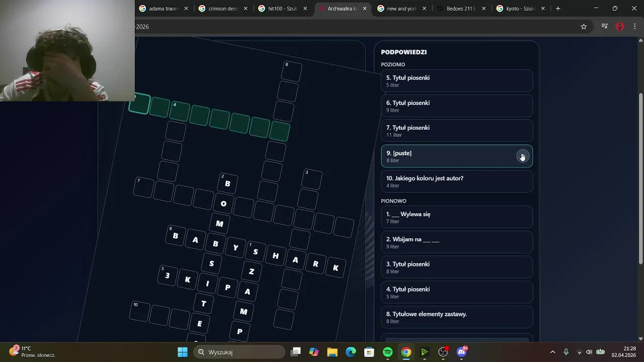
Task: Close the 'crimson dese' tab
Action: (246, 9)
